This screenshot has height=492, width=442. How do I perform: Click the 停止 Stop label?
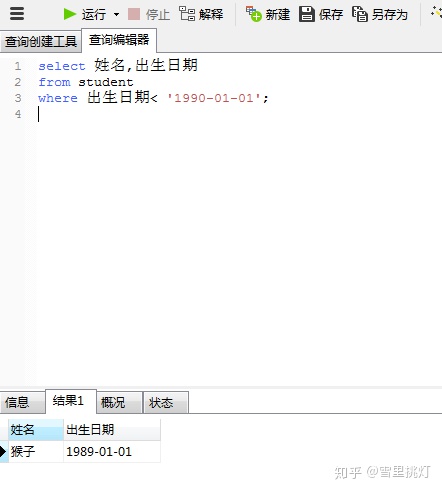click(x=158, y=14)
